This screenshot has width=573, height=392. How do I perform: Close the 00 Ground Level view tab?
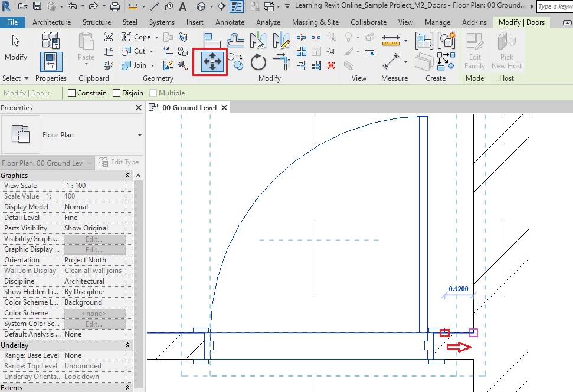224,108
